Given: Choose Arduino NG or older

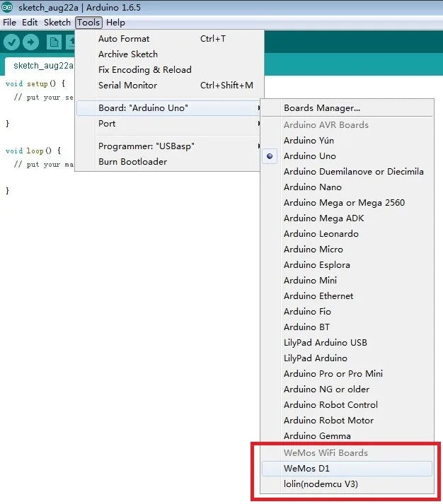Looking at the screenshot, I should coord(347,389).
